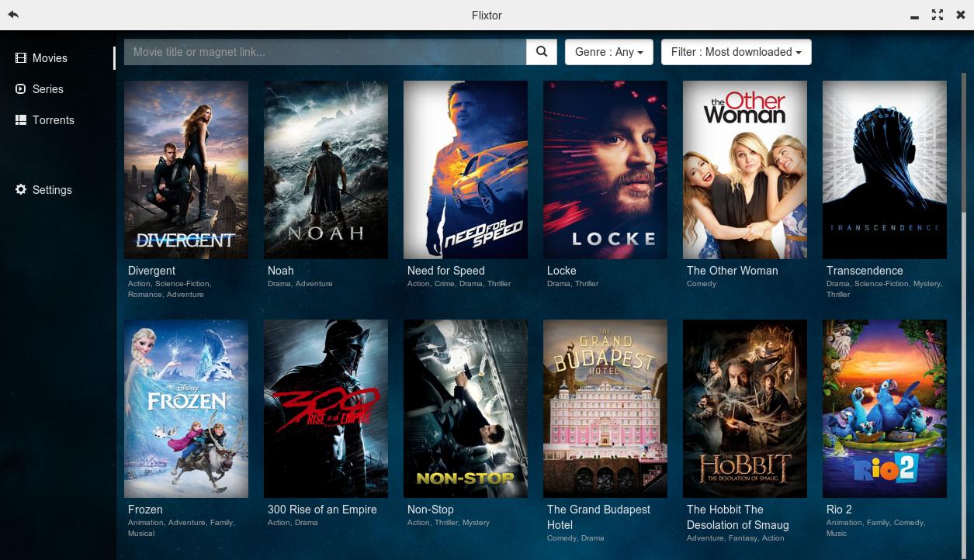Click the Noah title text

[281, 271]
